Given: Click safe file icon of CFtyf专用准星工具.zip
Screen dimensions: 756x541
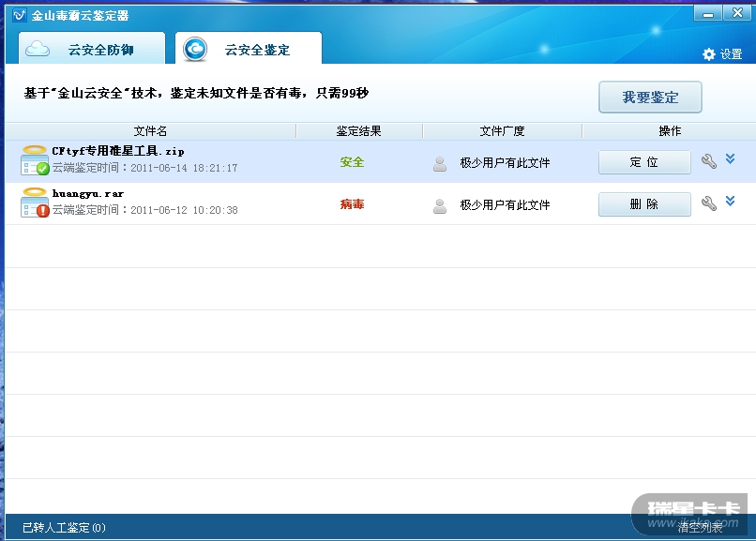Looking at the screenshot, I should coord(35,160).
